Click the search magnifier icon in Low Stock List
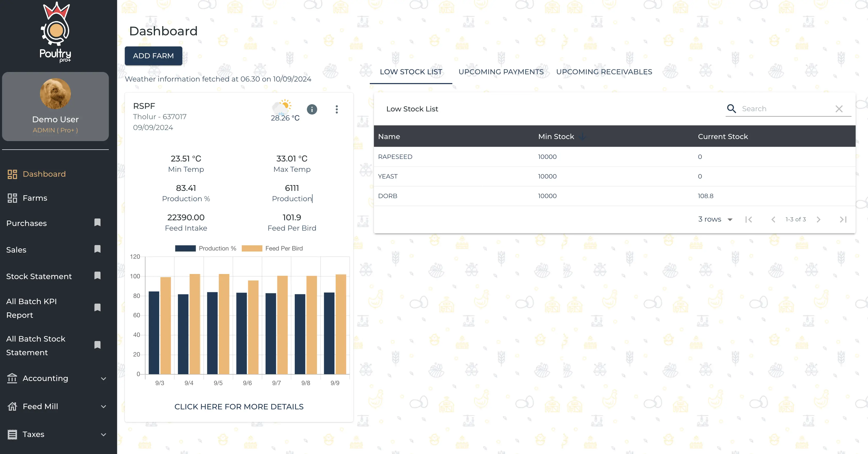Viewport: 868px width, 454px height. coord(731,109)
